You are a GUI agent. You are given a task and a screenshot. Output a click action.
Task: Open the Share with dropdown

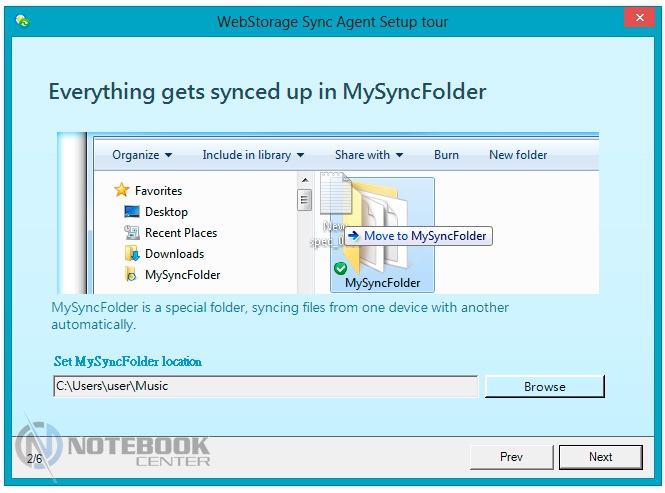click(x=368, y=155)
